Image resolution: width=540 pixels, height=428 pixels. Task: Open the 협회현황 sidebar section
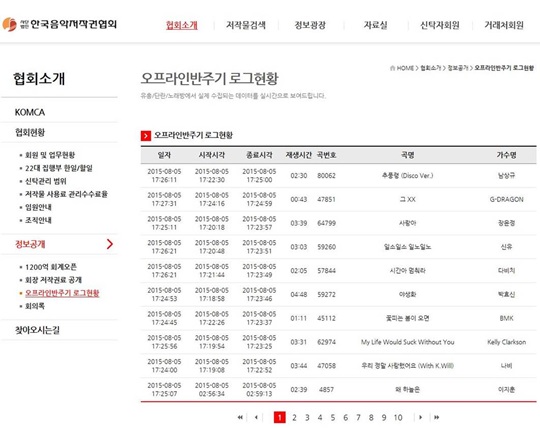click(30, 132)
